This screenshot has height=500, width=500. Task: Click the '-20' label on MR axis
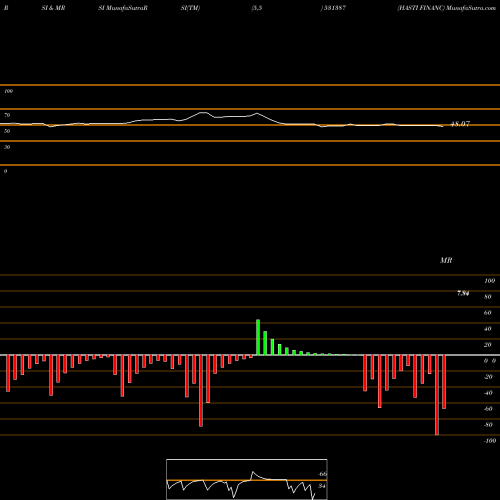pyautogui.click(x=488, y=377)
